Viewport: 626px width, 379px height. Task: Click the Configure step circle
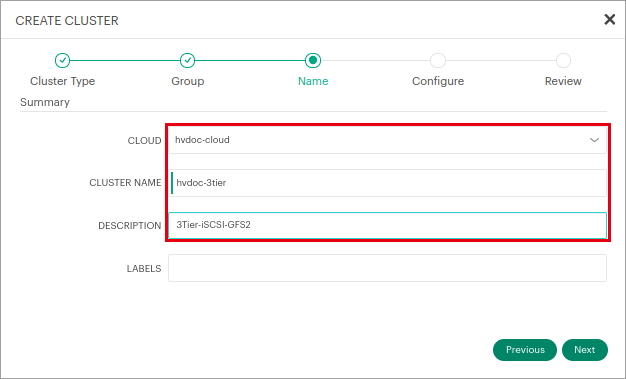[438, 60]
